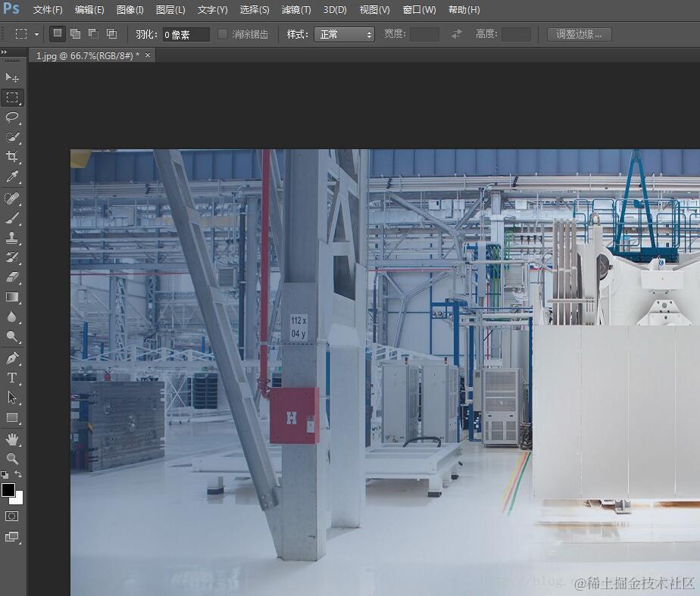Screen dimensions: 700x596
Task: Select the Blur tool
Action: tap(12, 317)
